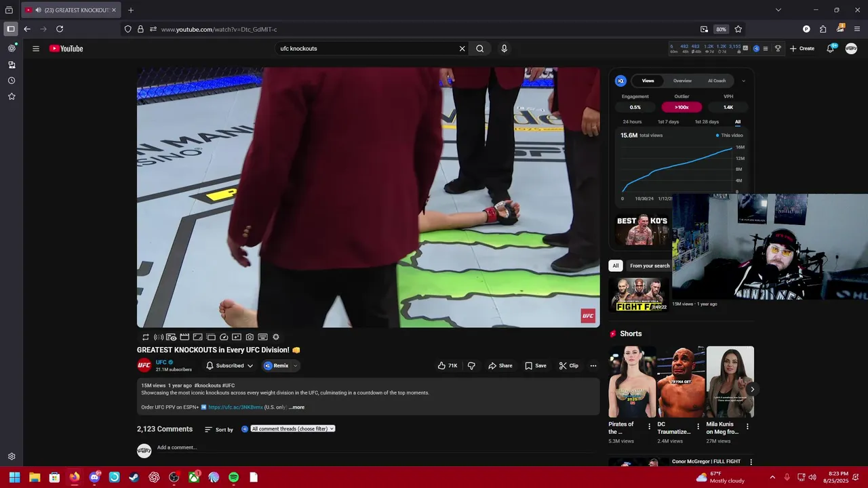This screenshot has height=488, width=868.
Task: Click the trophy icon in toolbar
Action: (x=778, y=49)
